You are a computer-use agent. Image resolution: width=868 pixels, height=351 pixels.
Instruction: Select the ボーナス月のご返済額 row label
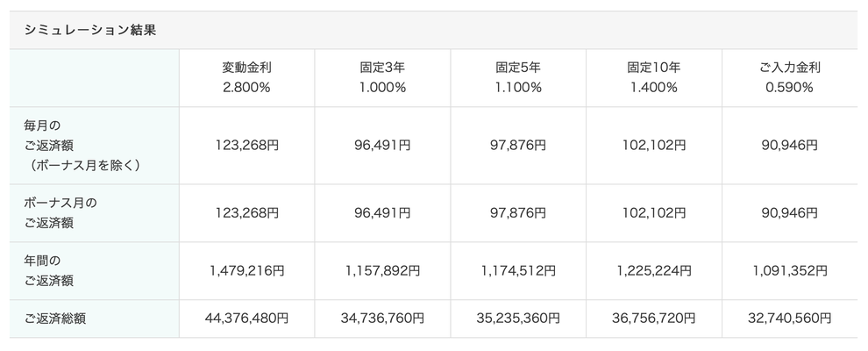(x=94, y=213)
